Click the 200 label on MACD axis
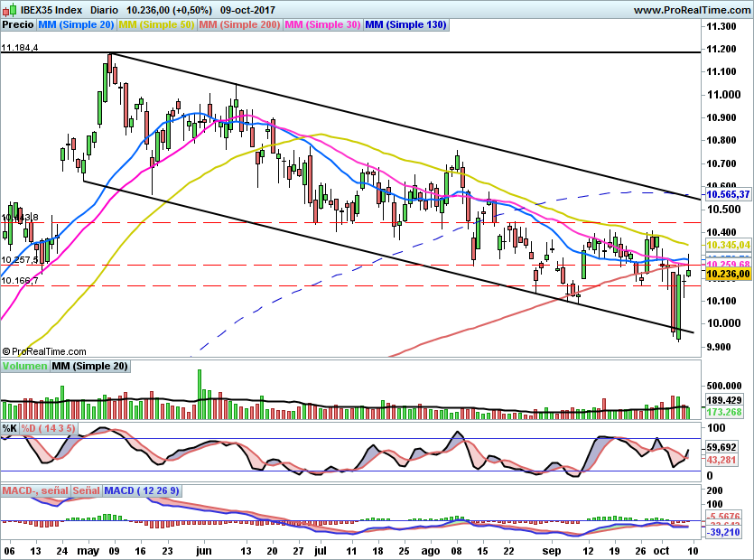This screenshot has height=560, width=754. [x=715, y=490]
